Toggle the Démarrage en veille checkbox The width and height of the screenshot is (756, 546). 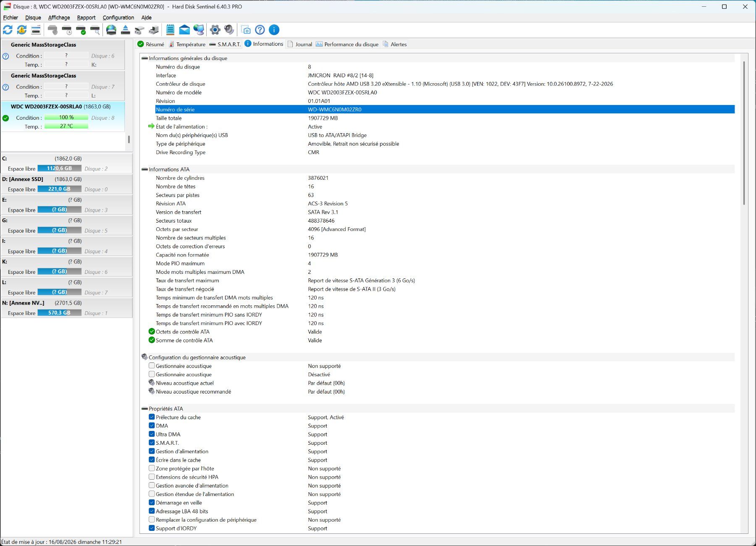[152, 502]
